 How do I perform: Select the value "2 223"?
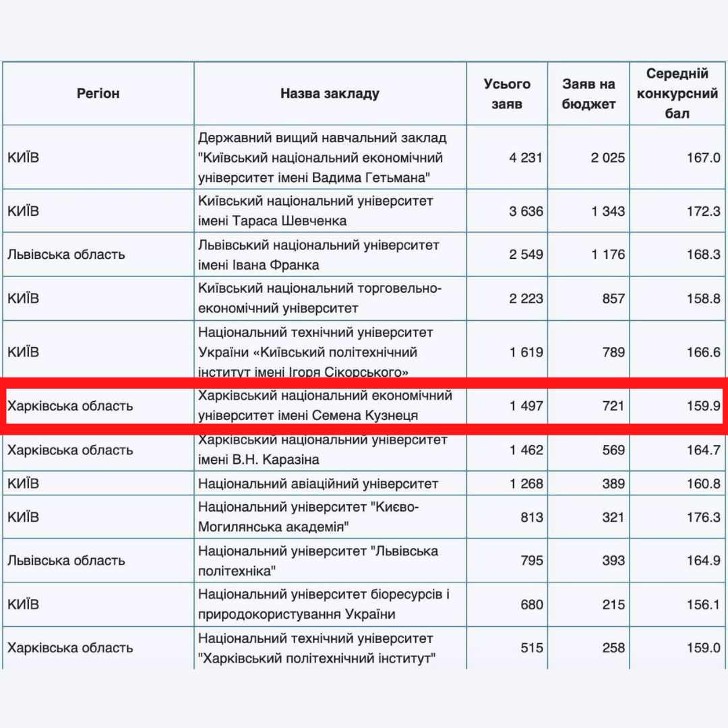point(526,299)
